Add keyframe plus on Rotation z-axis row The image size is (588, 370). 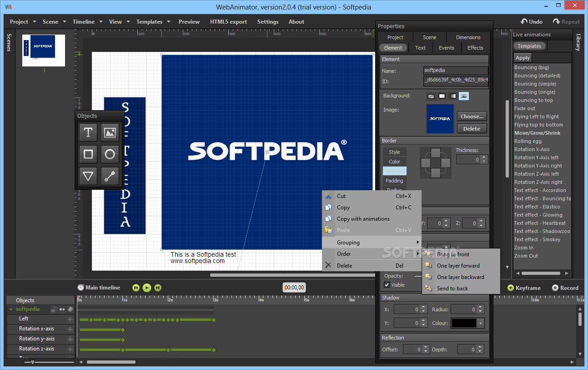pos(70,349)
